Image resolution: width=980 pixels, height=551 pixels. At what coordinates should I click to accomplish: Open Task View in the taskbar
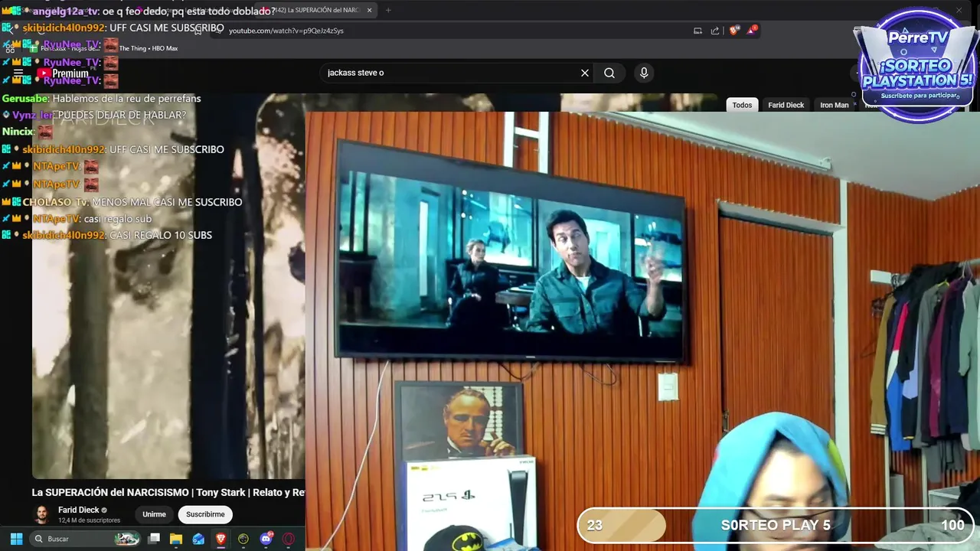(154, 539)
